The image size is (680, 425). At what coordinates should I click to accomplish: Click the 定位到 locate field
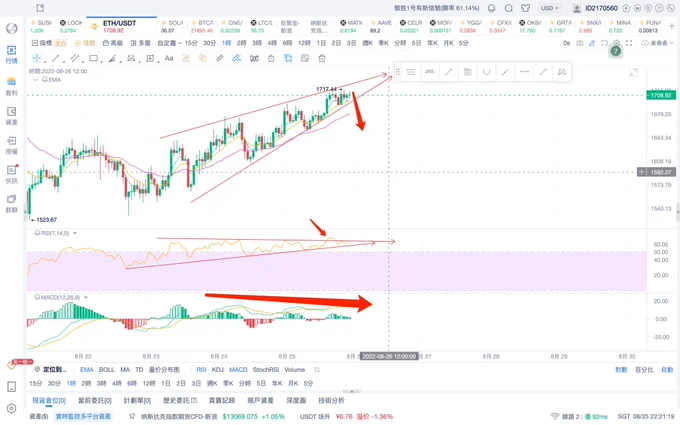(x=51, y=369)
